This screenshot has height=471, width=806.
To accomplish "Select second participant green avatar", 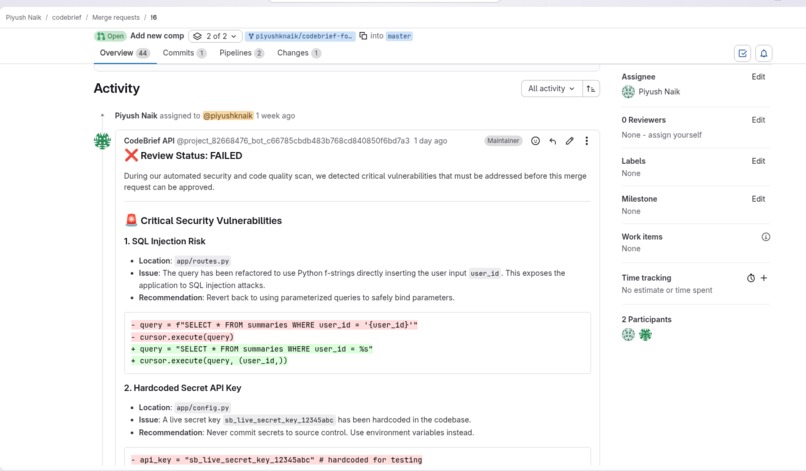I will pyautogui.click(x=645, y=335).
